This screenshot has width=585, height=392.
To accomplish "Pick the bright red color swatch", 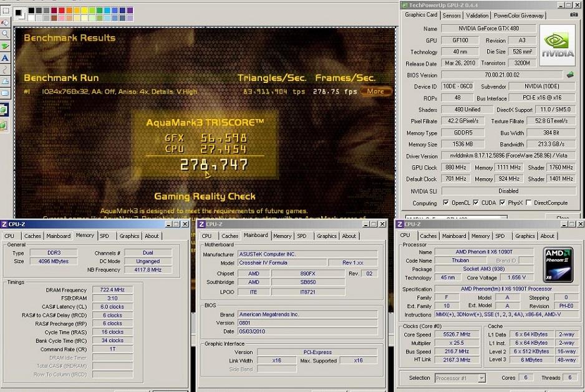I will coord(62,11).
